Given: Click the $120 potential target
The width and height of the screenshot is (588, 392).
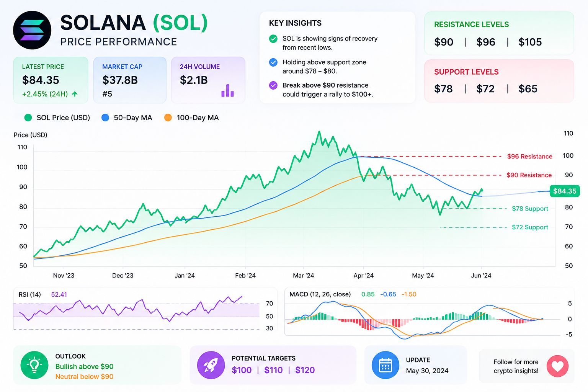Looking at the screenshot, I should (x=305, y=370).
